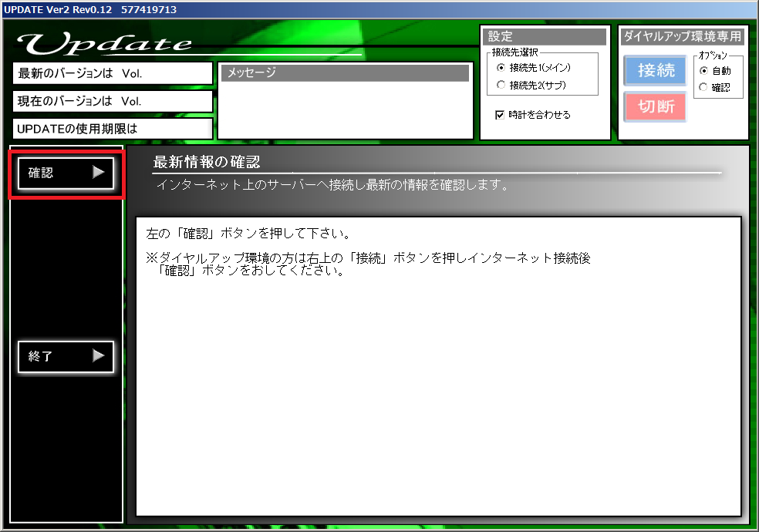The image size is (759, 532).
Task: Select 接続先1(メイン) radio option
Action: pyautogui.click(x=501, y=68)
